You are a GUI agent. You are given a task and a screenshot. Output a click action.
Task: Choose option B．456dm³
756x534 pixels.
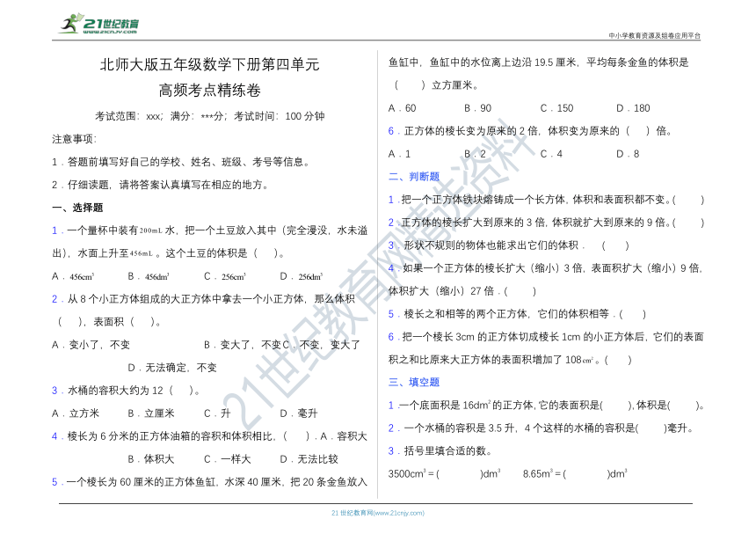tap(149, 276)
